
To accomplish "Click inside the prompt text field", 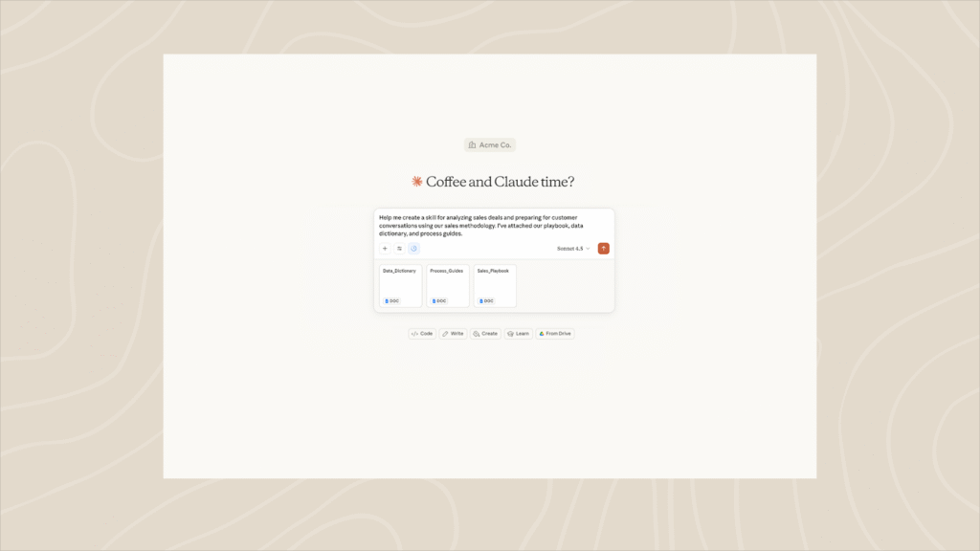I will (493, 225).
